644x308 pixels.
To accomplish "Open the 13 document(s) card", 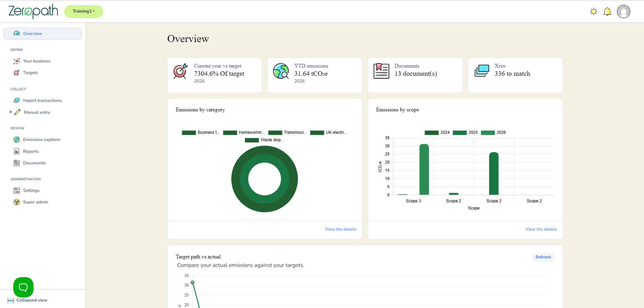I will point(415,75).
